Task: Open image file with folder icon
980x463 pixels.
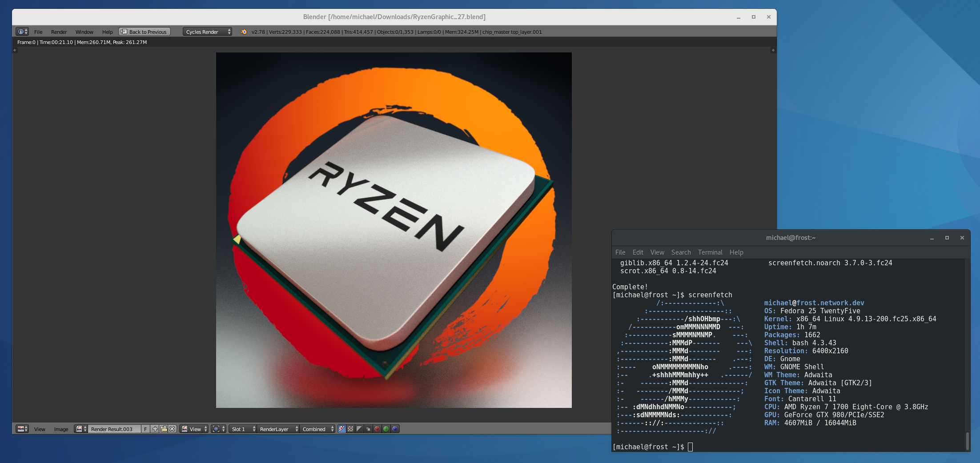Action: tap(164, 429)
